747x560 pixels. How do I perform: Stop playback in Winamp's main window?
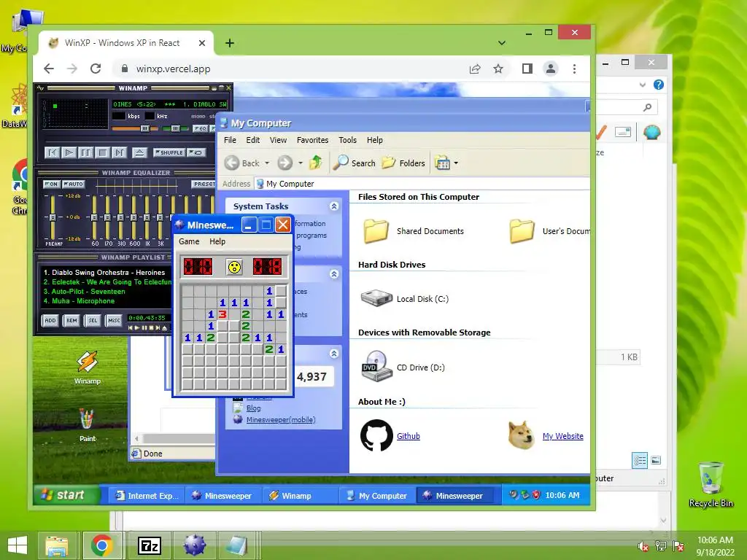[x=102, y=152]
